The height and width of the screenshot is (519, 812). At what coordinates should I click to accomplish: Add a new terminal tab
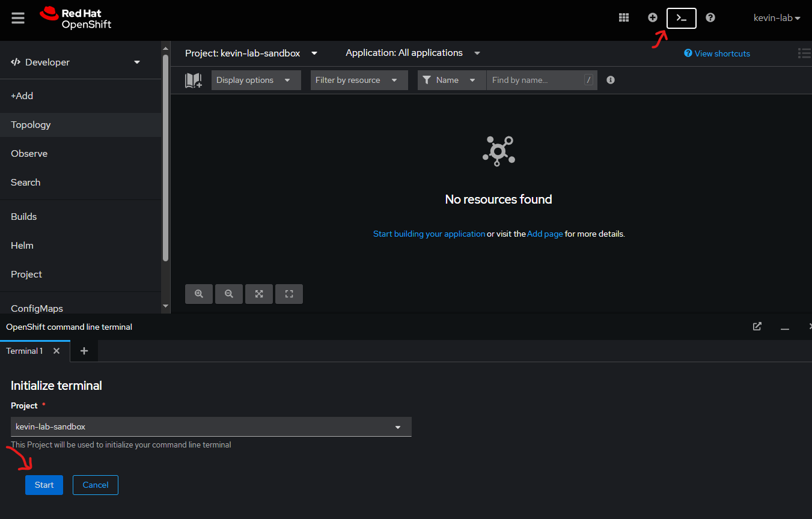tap(84, 351)
